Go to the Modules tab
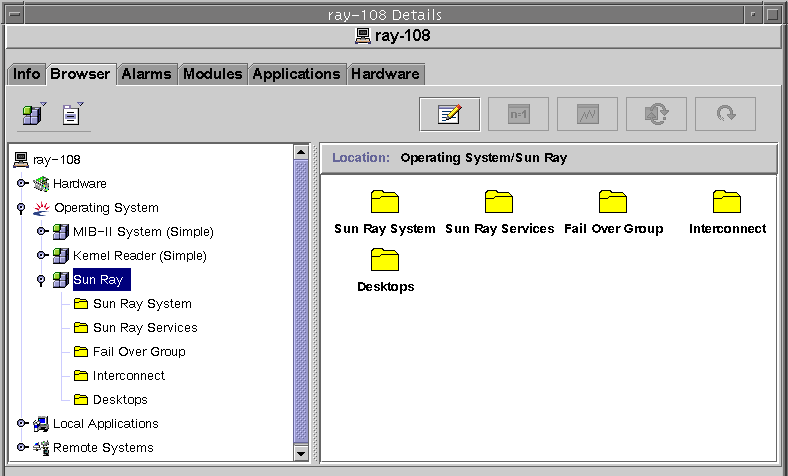 tap(213, 74)
